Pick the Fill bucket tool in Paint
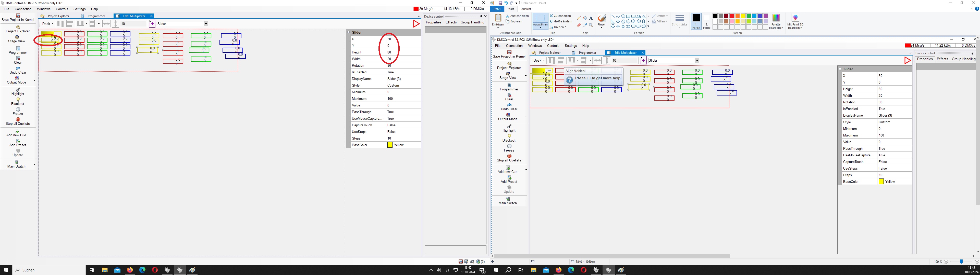The width and height of the screenshot is (980, 275). tap(585, 18)
